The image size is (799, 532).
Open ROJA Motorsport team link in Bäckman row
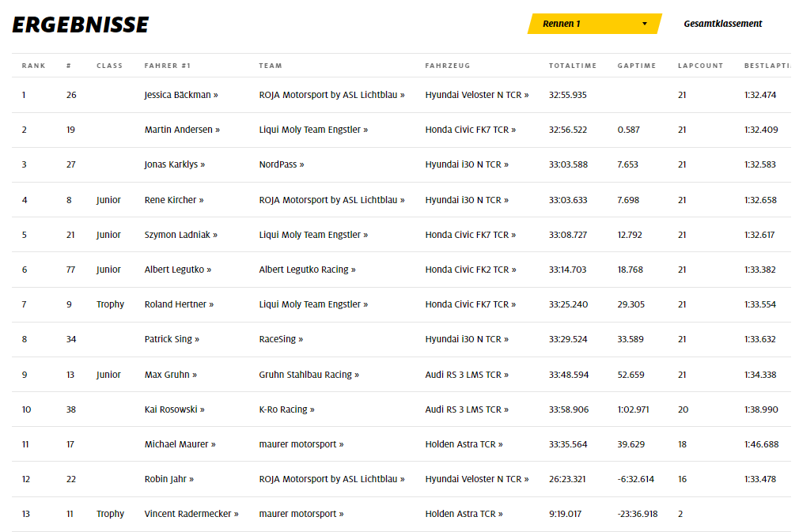[x=331, y=95]
